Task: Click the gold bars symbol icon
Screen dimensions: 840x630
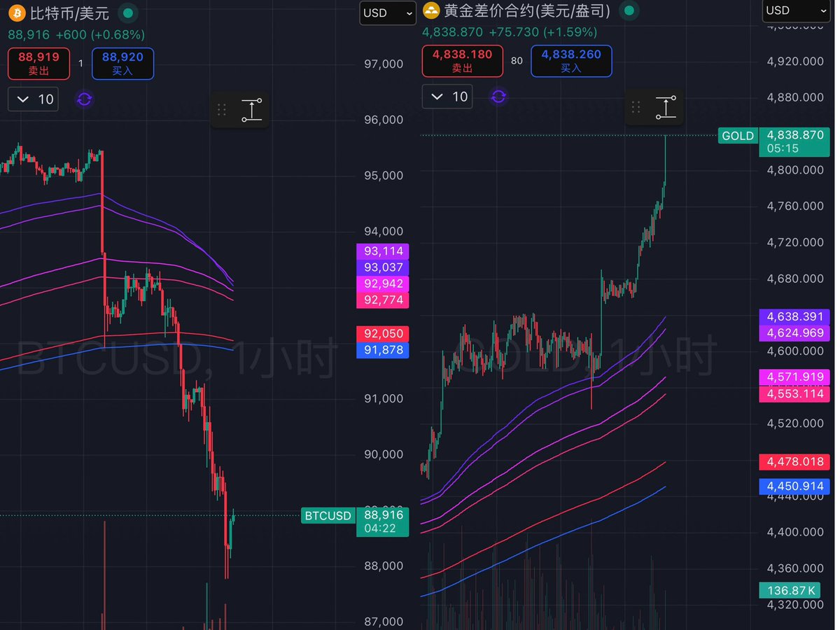Action: pos(431,11)
